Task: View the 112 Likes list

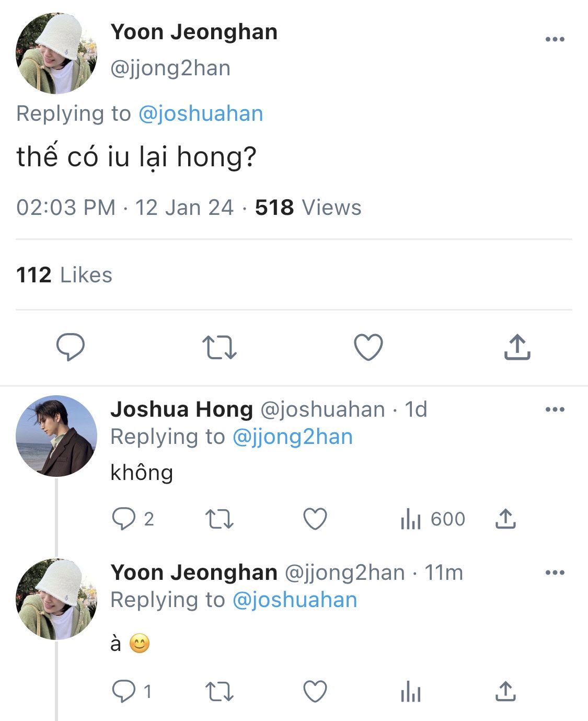Action: coord(64,275)
